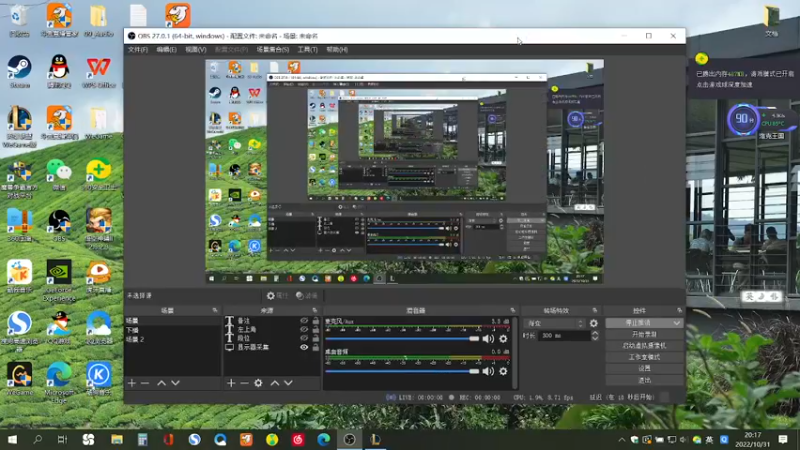The width and height of the screenshot is (800, 450).
Task: Move scene down with the down arrow
Action: point(176,383)
